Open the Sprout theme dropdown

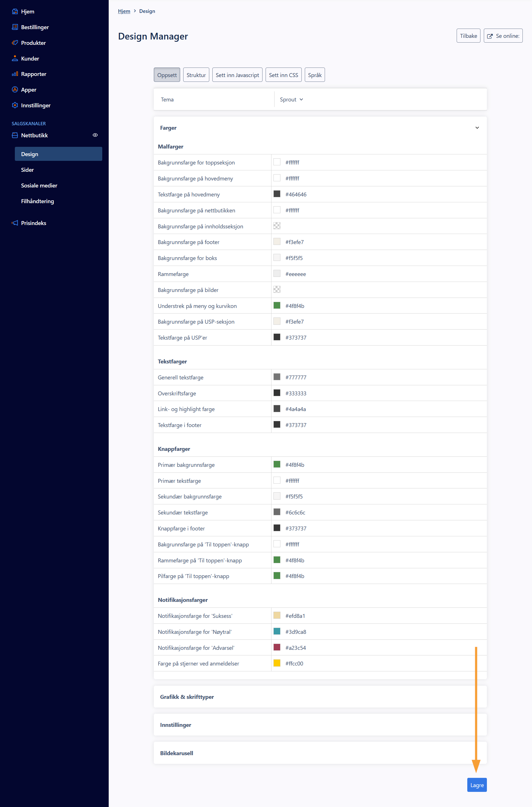coord(291,99)
